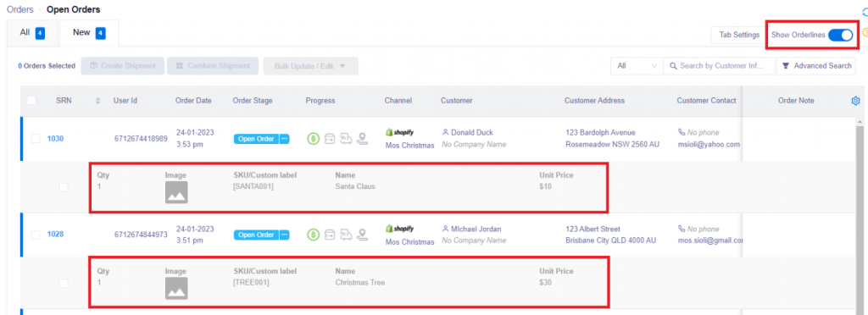This screenshot has height=315, width=868.
Task: Open order SRN 1030 link
Action: coord(55,139)
